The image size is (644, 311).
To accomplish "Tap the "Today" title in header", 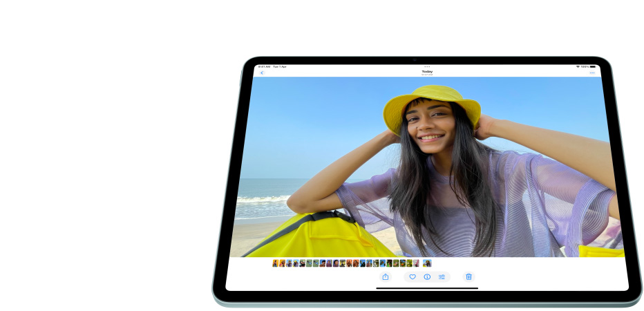I will point(427,71).
